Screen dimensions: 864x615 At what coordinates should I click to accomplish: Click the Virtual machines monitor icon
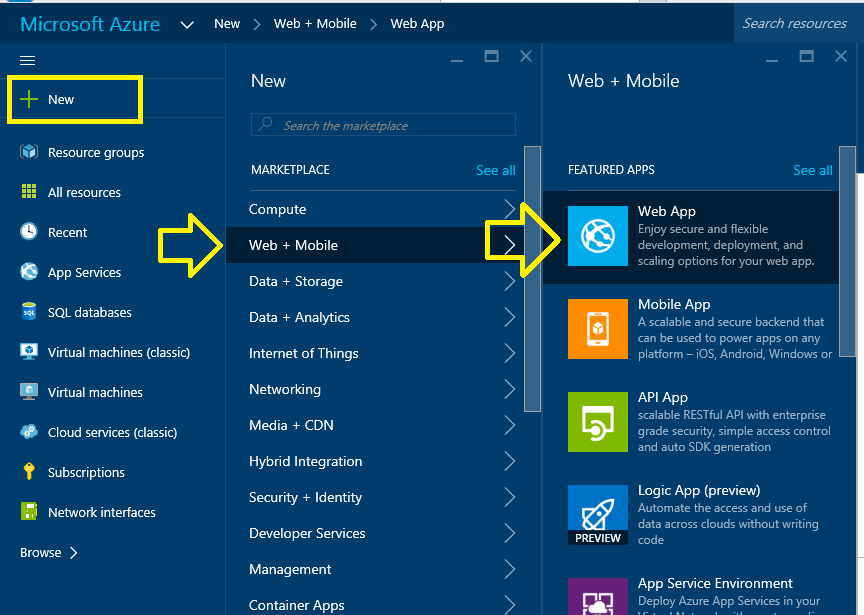[x=29, y=392]
